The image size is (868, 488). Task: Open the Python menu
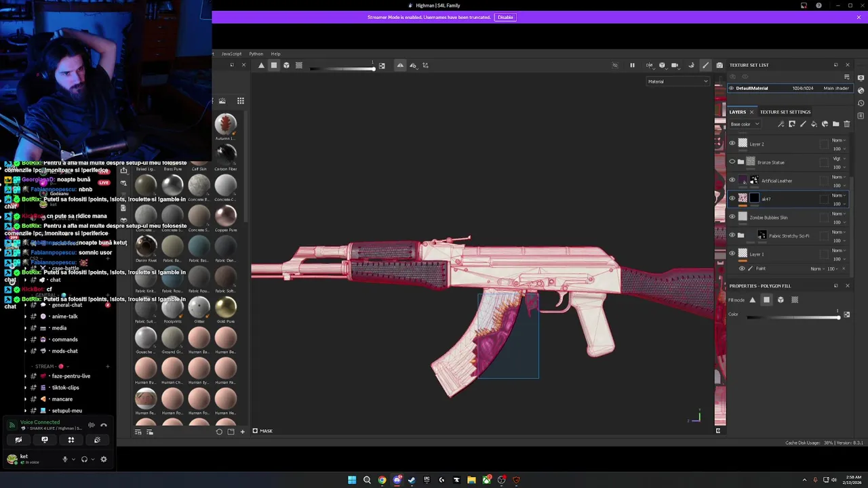[x=256, y=54]
